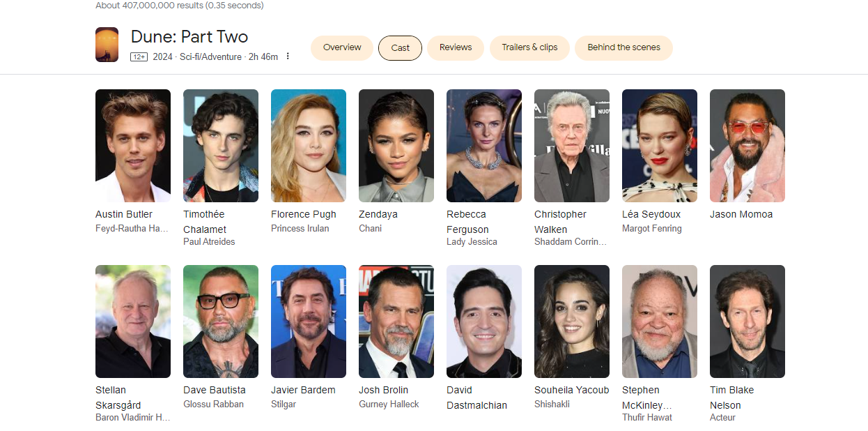Open the three-dot more options menu
Image resolution: width=868 pixels, height=431 pixels.
coord(288,56)
